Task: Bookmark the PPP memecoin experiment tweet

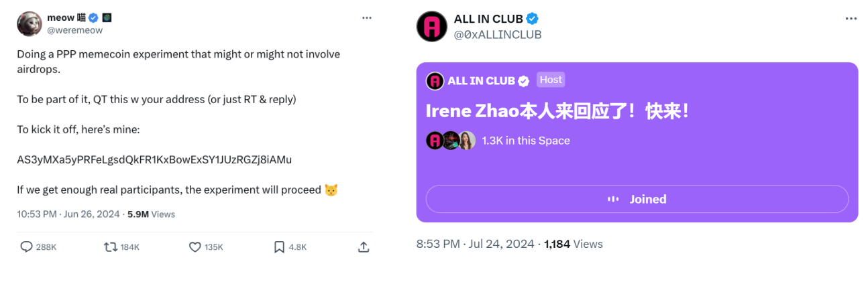Action: 279,247
